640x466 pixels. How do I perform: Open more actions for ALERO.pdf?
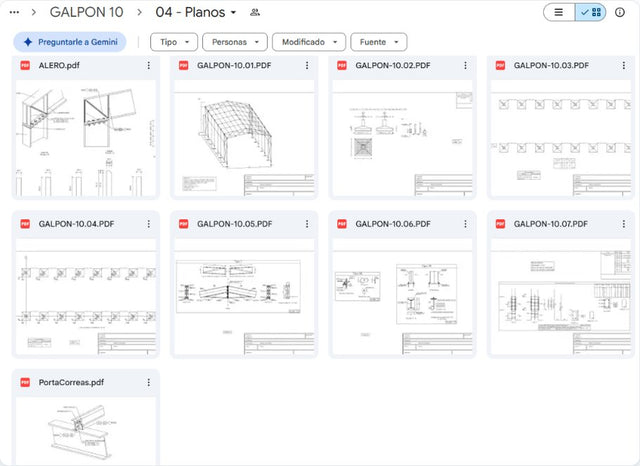point(149,65)
